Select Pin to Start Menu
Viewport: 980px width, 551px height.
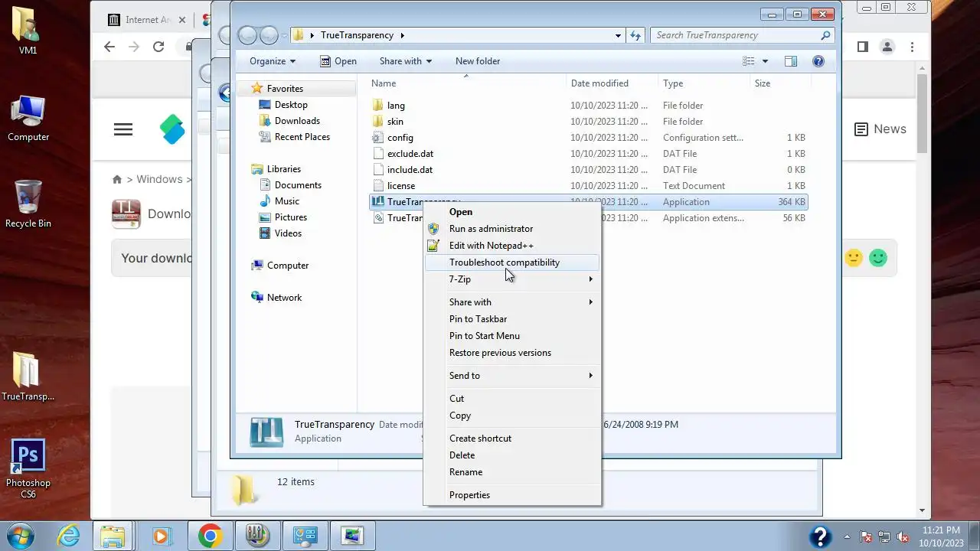point(512,336)
